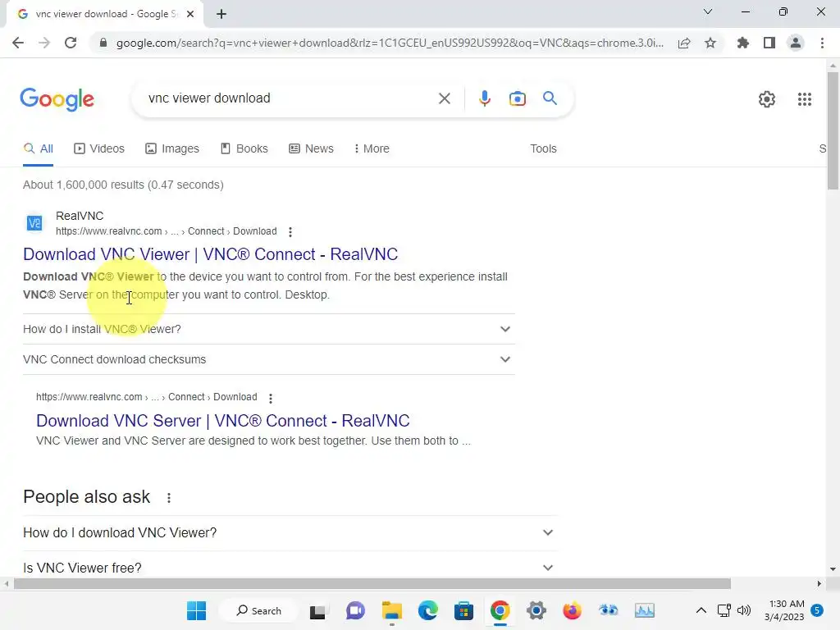Submit search with magnifier icon
The height and width of the screenshot is (630, 840).
[550, 98]
